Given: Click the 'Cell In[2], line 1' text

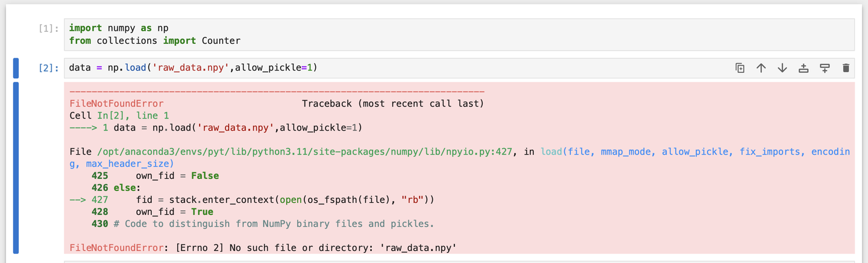Looking at the screenshot, I should click(x=119, y=116).
